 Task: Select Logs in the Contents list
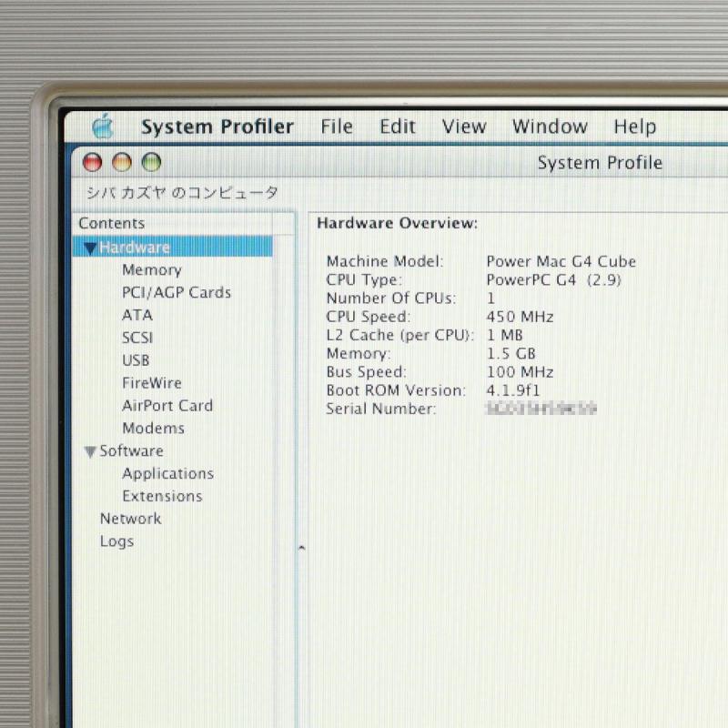(117, 541)
